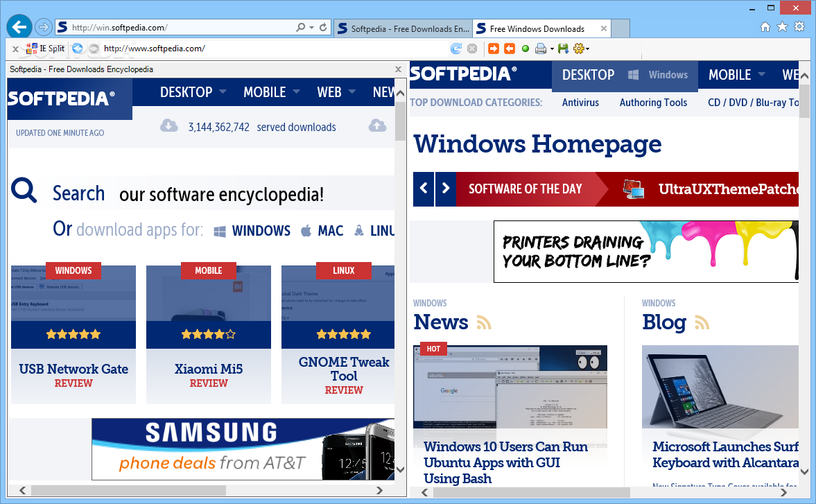Click IE Split forward navigation icon
Viewport: 816px width, 504px height.
pos(94,49)
